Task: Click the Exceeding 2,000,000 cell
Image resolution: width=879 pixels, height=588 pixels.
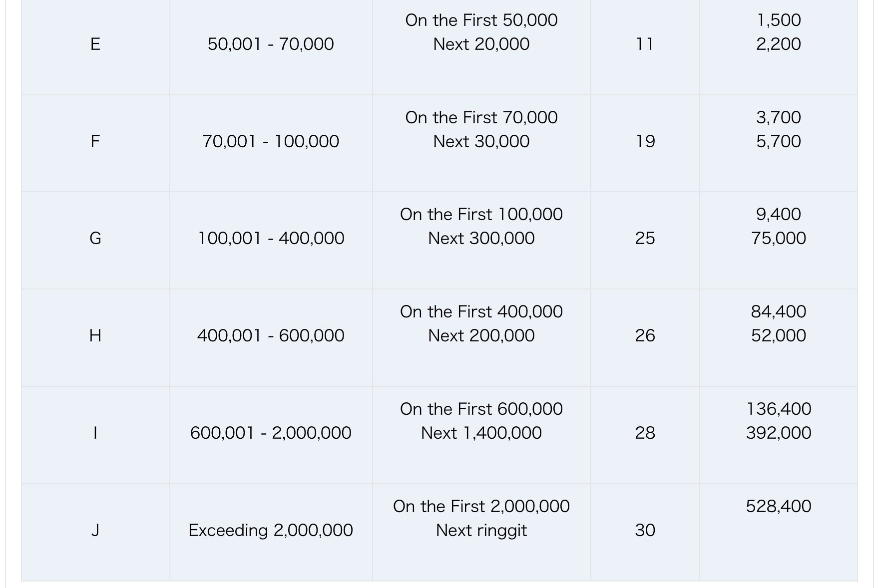Action: [271, 531]
